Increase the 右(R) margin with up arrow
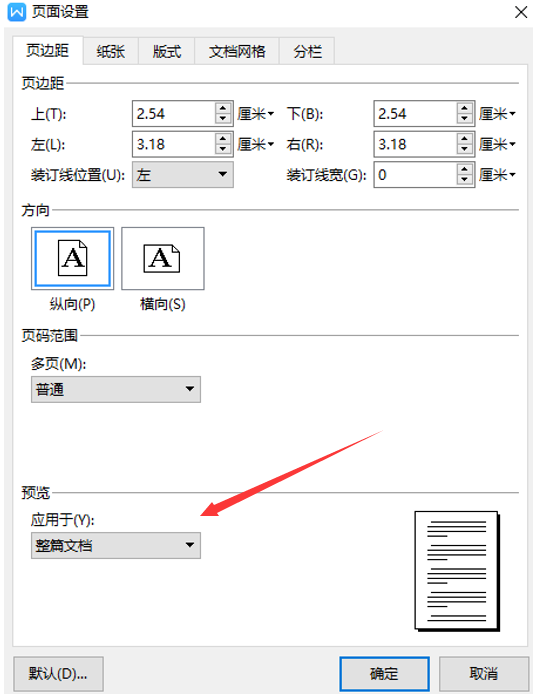 464,138
